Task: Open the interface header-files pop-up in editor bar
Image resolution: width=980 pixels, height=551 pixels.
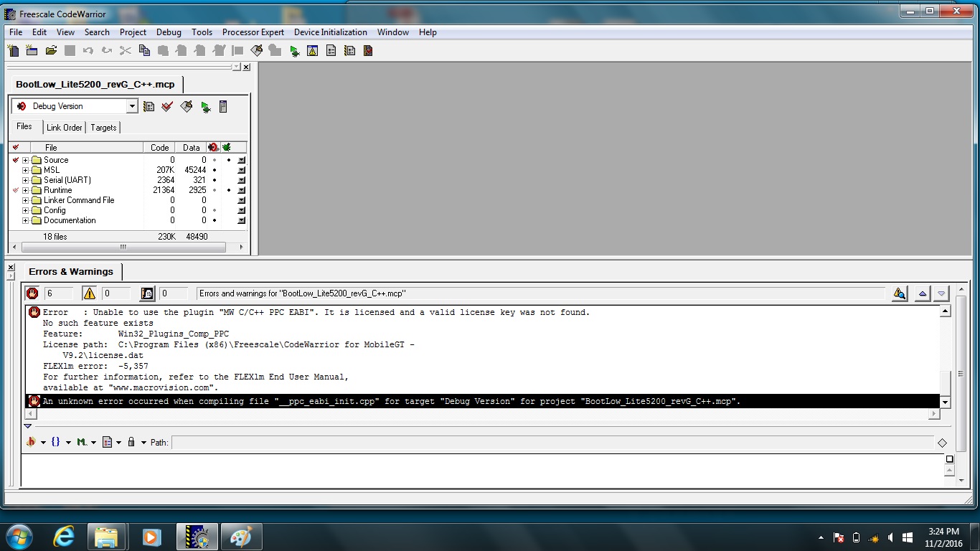Action: pyautogui.click(x=34, y=442)
